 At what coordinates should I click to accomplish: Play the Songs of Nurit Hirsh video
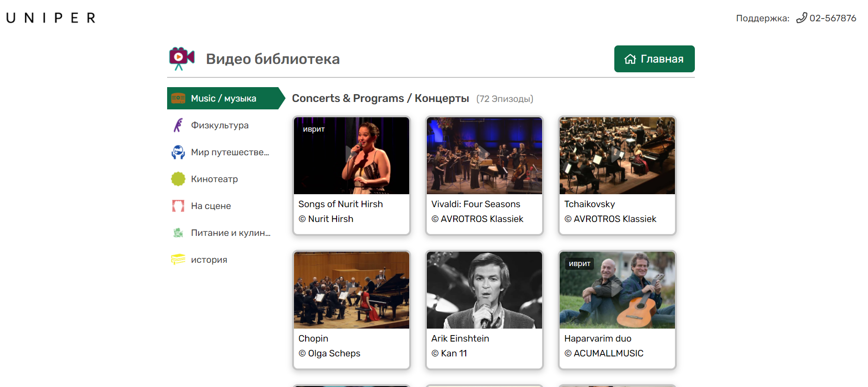coord(351,156)
